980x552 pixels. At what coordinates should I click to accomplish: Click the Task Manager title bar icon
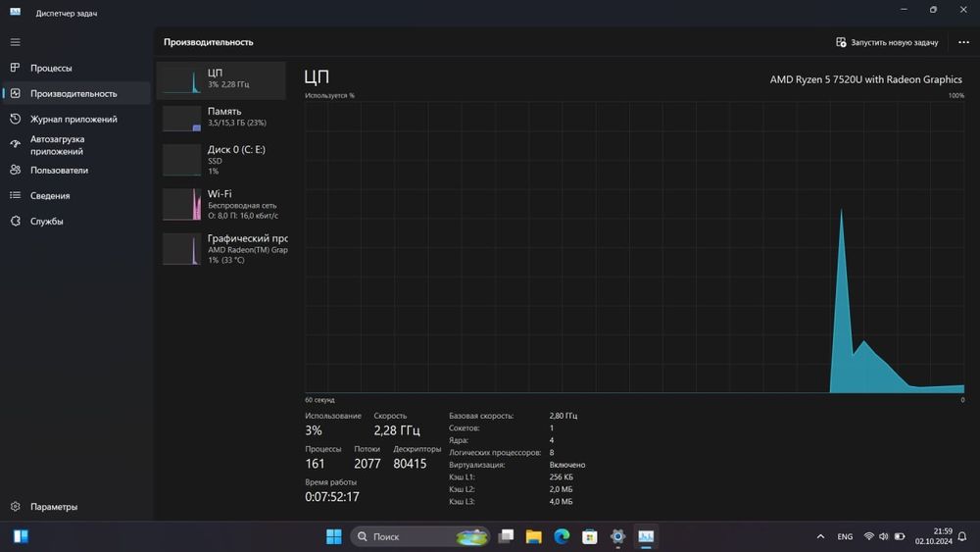coord(15,12)
